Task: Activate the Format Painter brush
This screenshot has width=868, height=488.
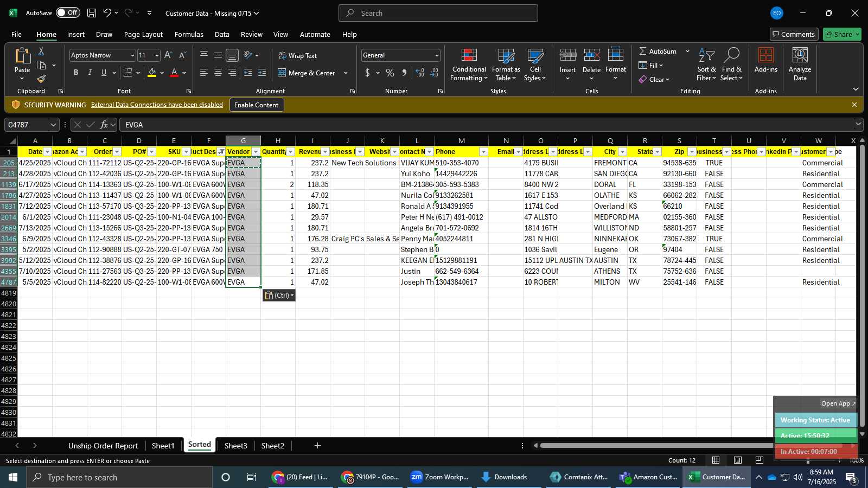Action: (x=41, y=79)
